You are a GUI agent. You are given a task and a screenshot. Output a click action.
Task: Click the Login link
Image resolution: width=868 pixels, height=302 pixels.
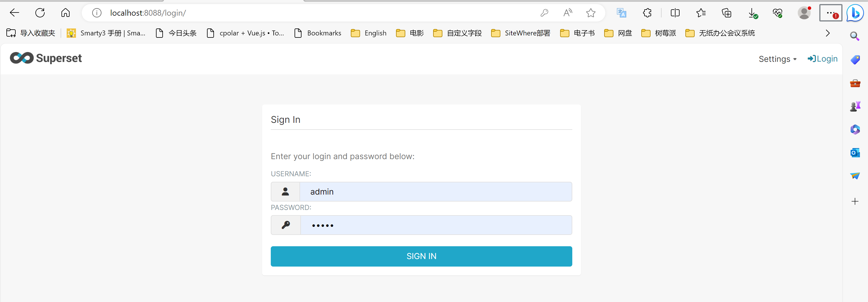[822, 59]
